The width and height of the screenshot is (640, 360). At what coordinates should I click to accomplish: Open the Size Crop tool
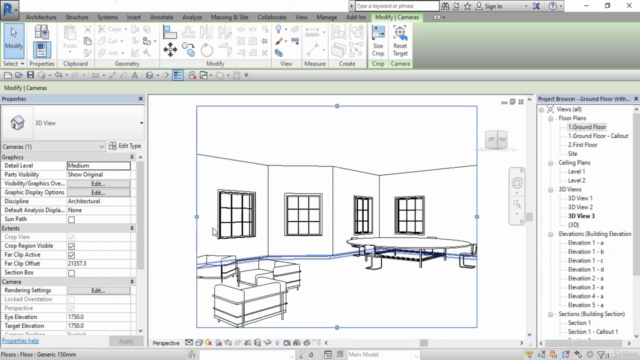pyautogui.click(x=378, y=41)
